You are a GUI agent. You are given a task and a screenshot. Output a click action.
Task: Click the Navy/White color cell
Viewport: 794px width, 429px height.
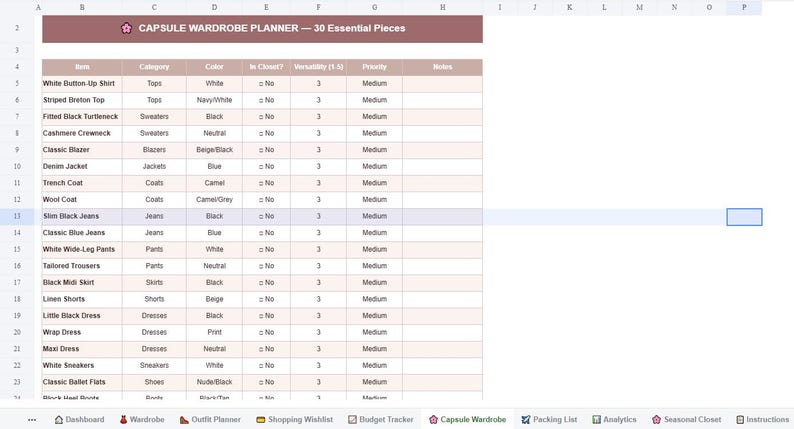214,100
